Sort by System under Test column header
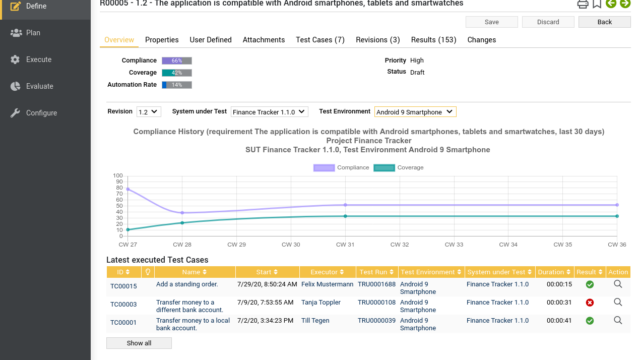The image size is (640, 360). [500, 272]
